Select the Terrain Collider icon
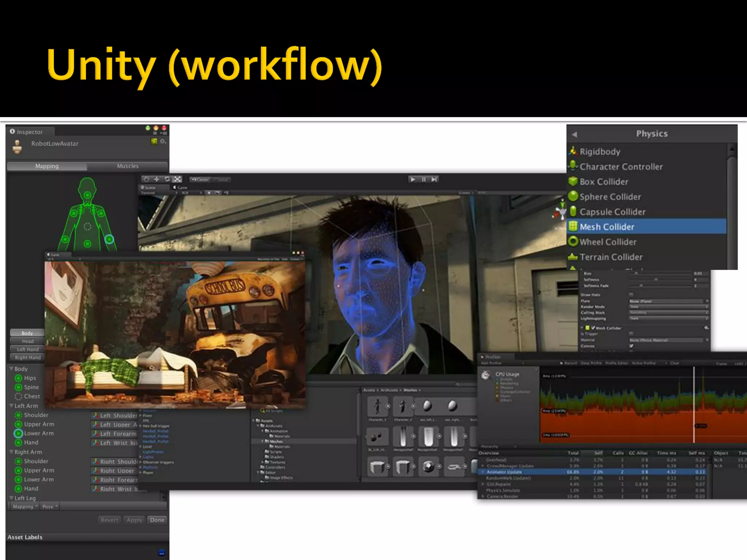This screenshot has height=560, width=747. pos(573,257)
